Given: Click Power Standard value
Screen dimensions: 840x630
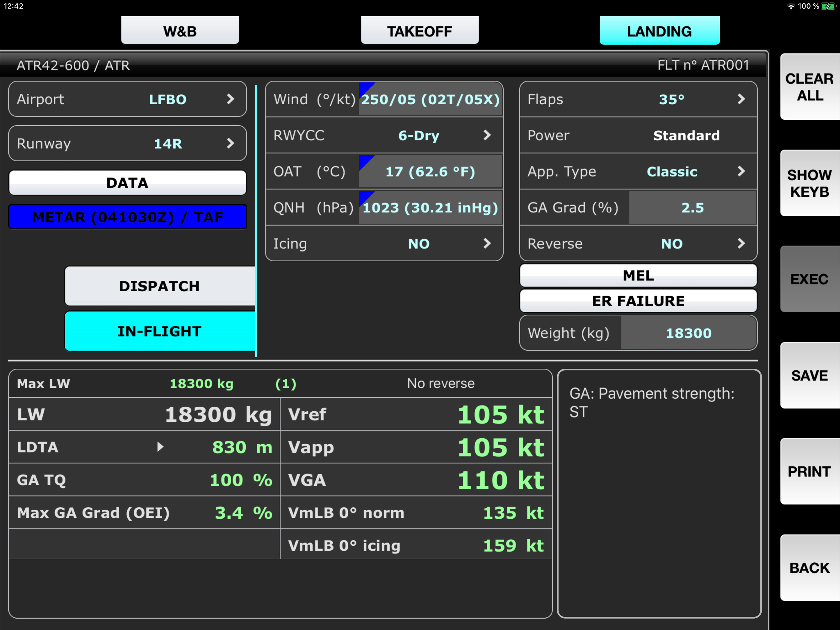Looking at the screenshot, I should [x=686, y=135].
